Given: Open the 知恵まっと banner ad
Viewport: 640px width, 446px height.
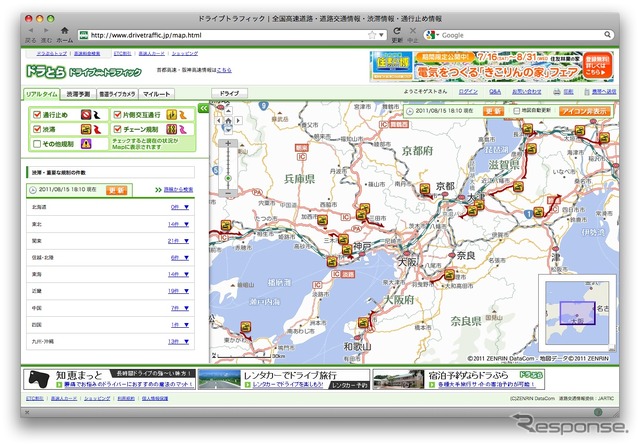Looking at the screenshot, I should coord(109,379).
